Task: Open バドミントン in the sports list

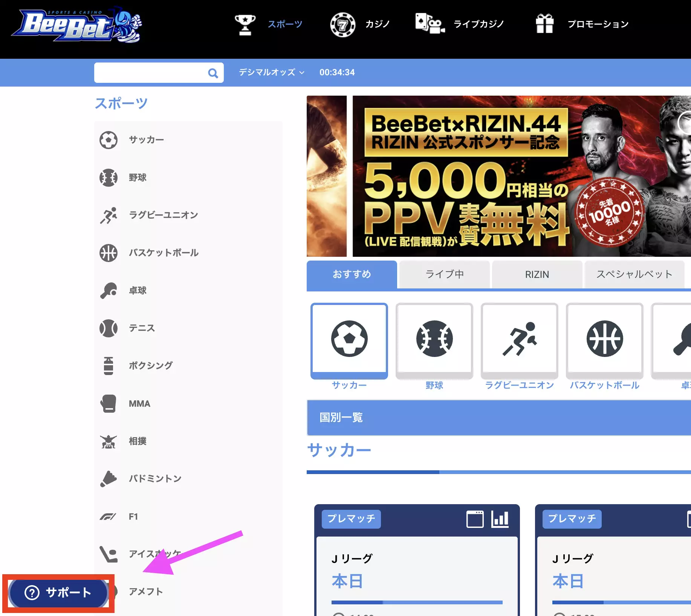Action: (x=155, y=479)
